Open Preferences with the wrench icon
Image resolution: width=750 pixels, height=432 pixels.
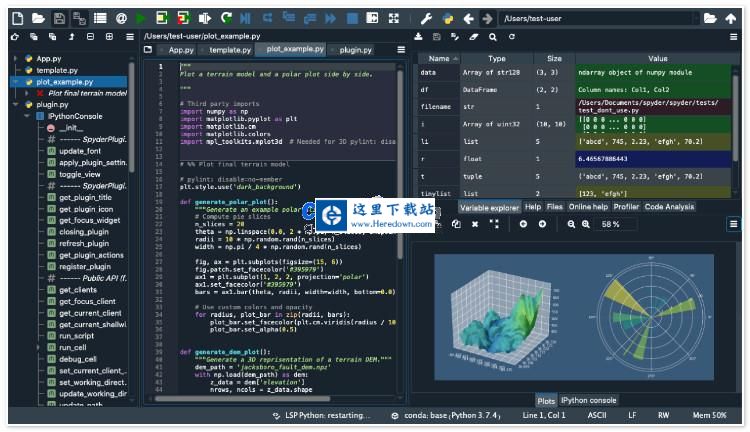(426, 18)
